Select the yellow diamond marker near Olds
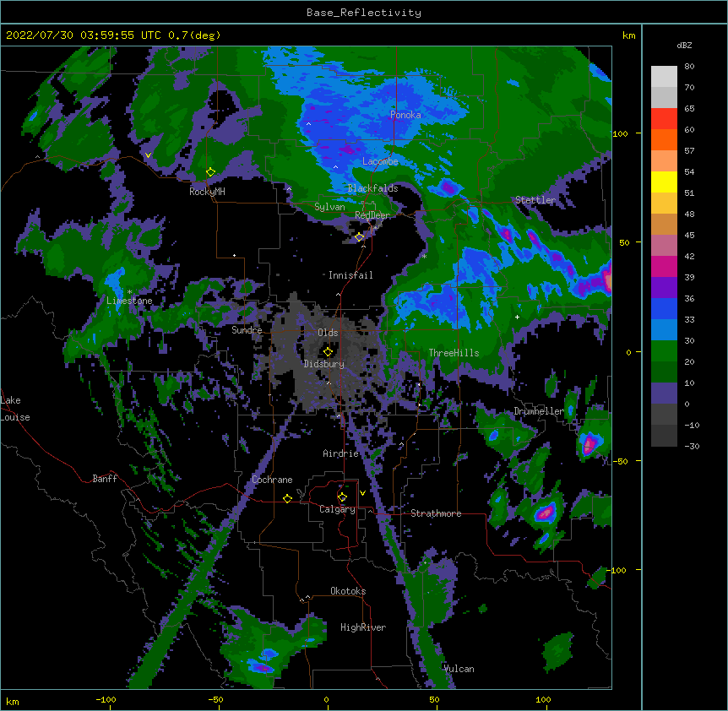728x711 pixels. (328, 352)
